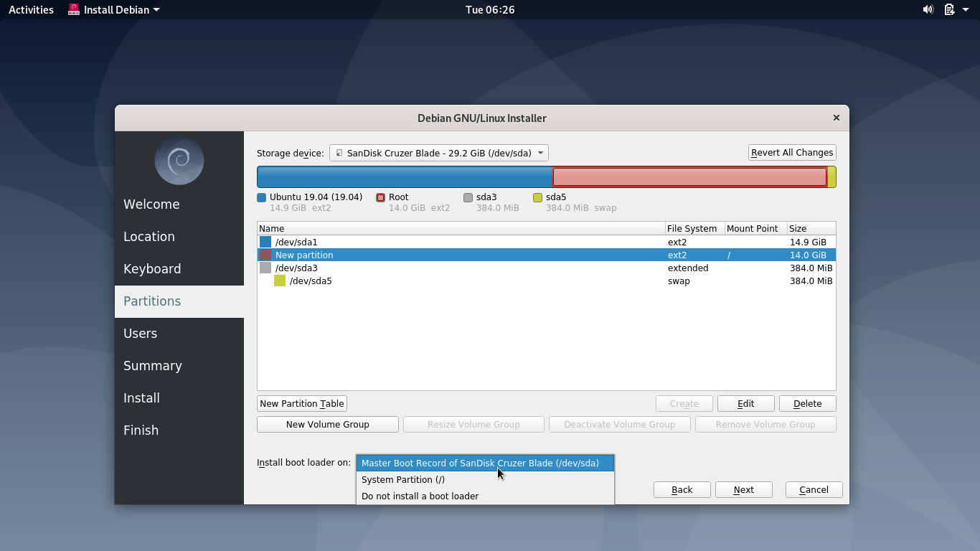Go to the Install step
The width and height of the screenshot is (980, 551).
pyautogui.click(x=179, y=398)
